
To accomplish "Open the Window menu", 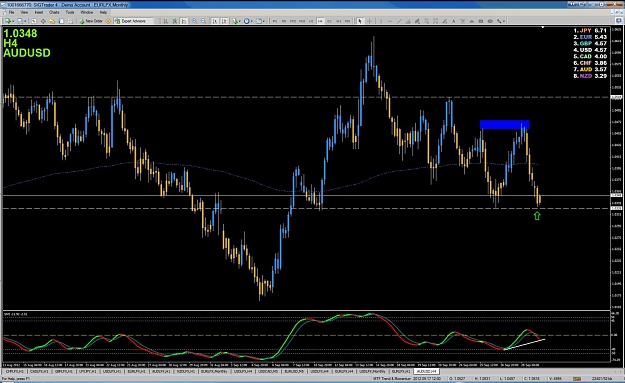I will 86,12.
